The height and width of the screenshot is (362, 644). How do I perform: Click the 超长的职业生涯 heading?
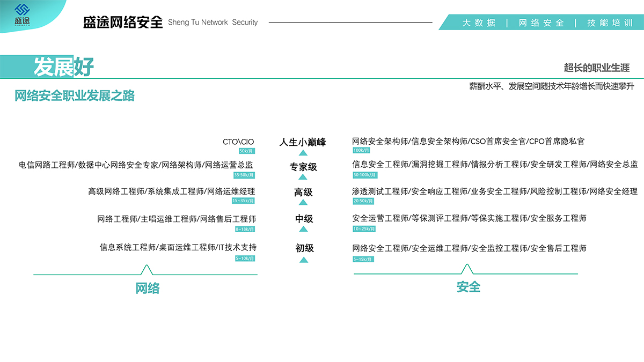[596, 68]
